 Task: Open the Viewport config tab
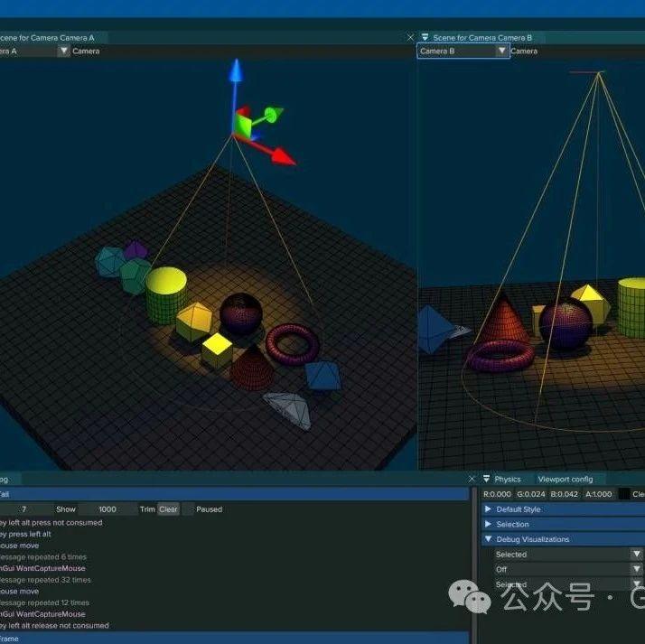[566, 479]
